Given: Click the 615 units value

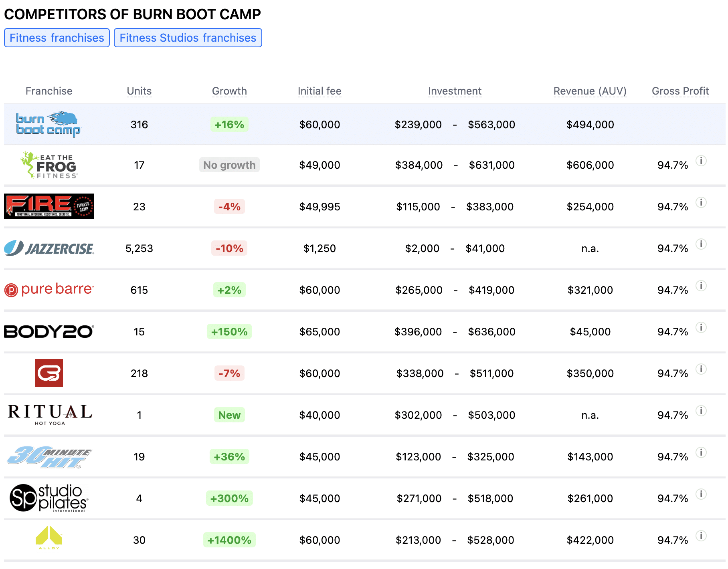Looking at the screenshot, I should pos(139,290).
